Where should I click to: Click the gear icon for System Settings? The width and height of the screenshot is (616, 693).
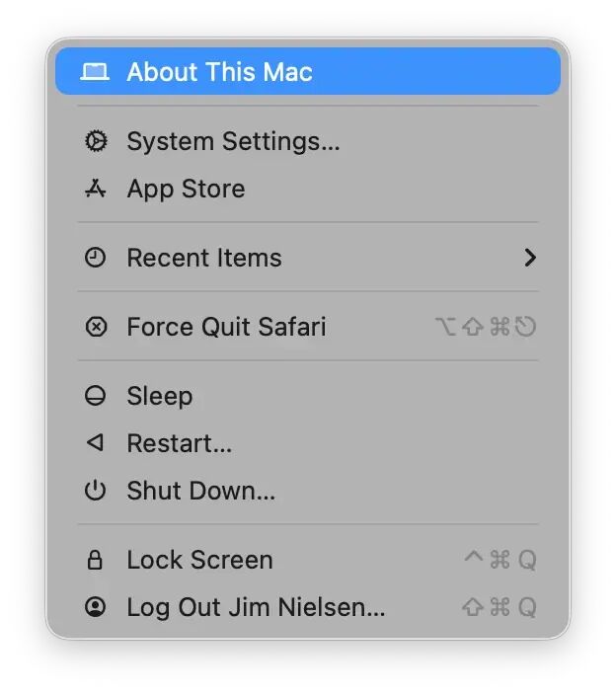pos(96,141)
